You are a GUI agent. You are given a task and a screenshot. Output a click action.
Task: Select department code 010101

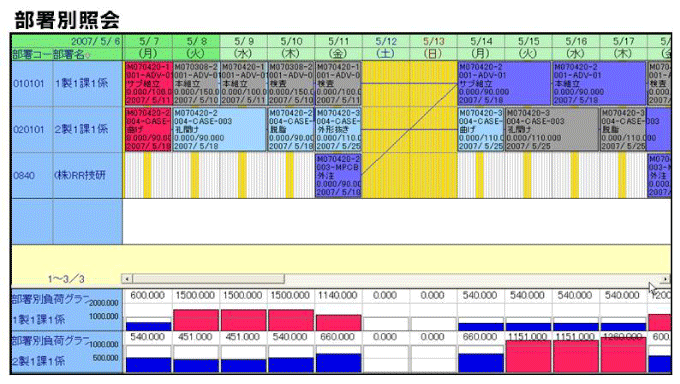coord(29,83)
